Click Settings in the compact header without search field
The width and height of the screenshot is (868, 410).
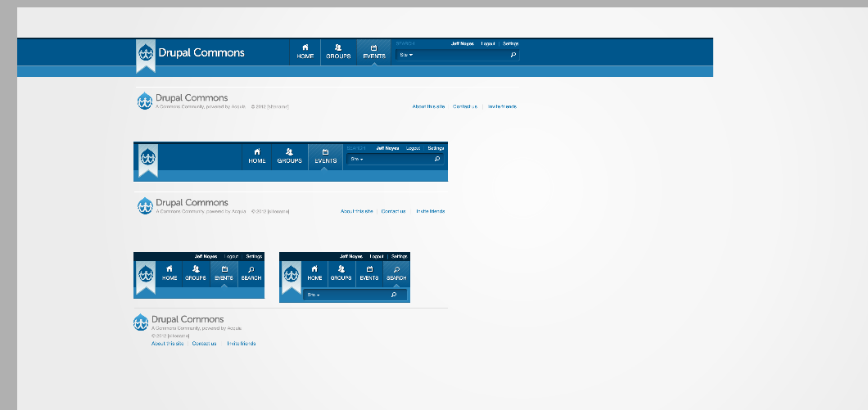point(254,256)
